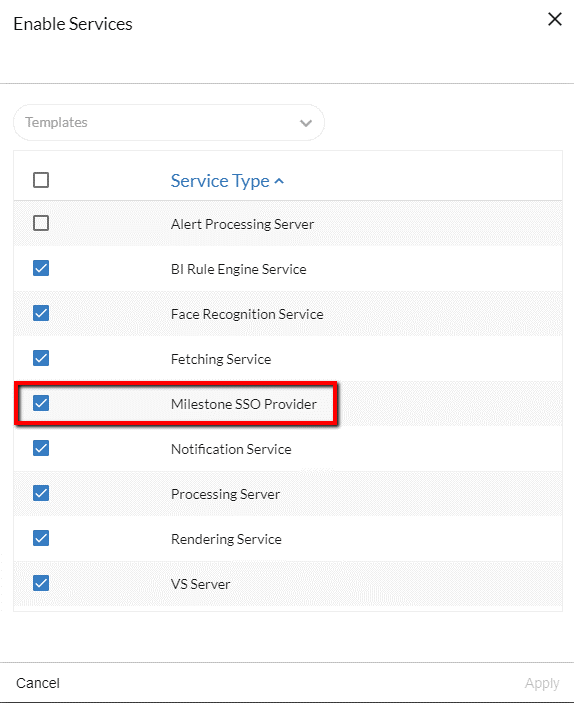This screenshot has width=574, height=703.
Task: Select the Processing Server text
Action: [226, 494]
